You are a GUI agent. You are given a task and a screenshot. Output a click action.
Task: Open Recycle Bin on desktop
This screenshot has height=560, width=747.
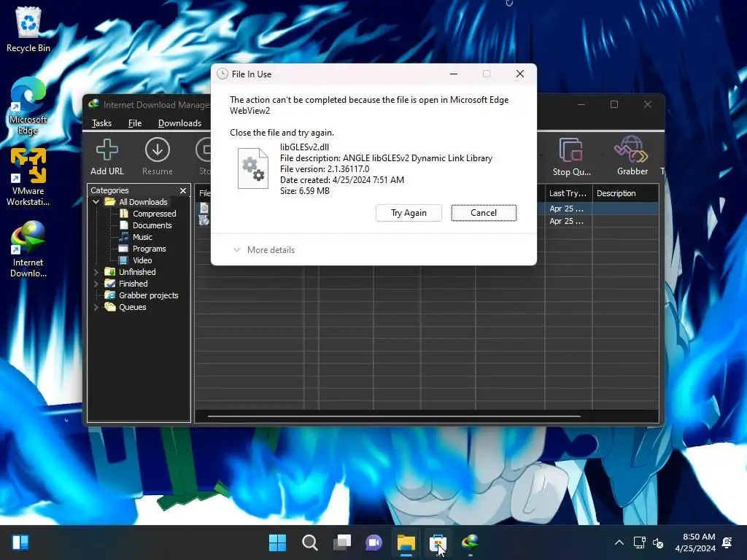(x=28, y=29)
